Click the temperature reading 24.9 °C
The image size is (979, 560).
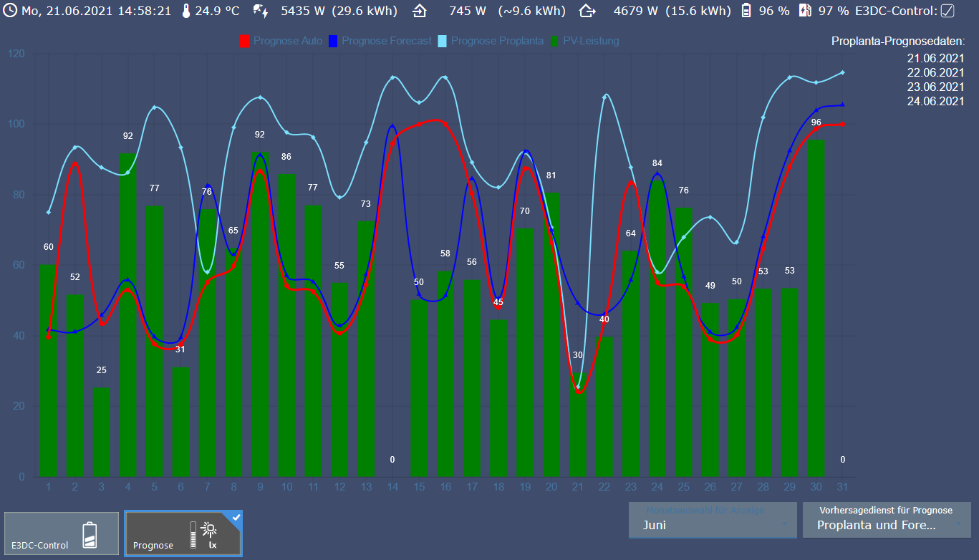(x=217, y=11)
